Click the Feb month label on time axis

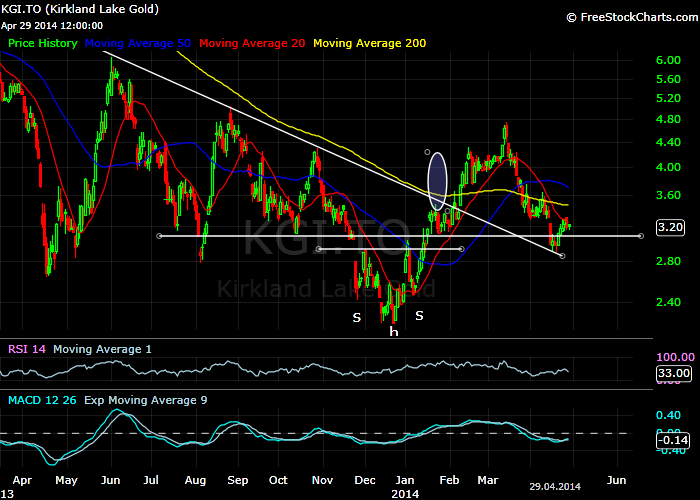[449, 480]
